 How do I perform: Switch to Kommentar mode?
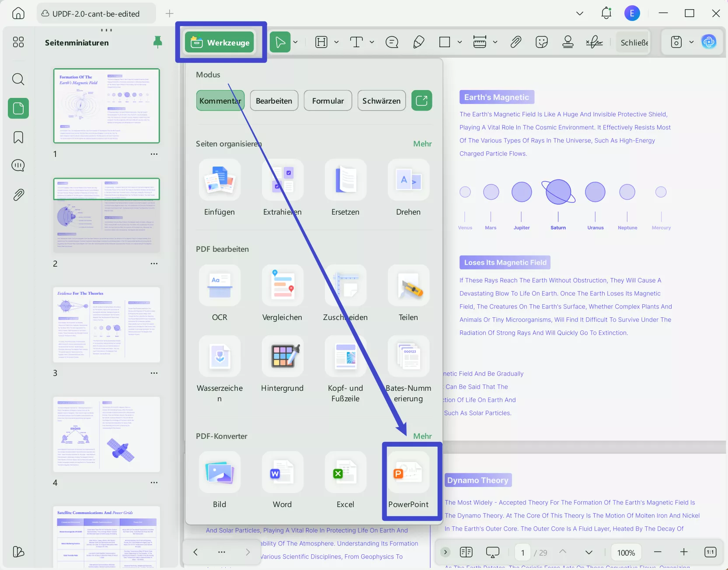click(x=220, y=101)
